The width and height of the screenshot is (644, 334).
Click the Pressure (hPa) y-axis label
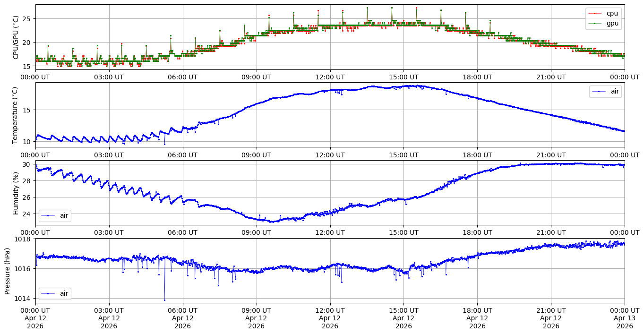click(x=7, y=271)
